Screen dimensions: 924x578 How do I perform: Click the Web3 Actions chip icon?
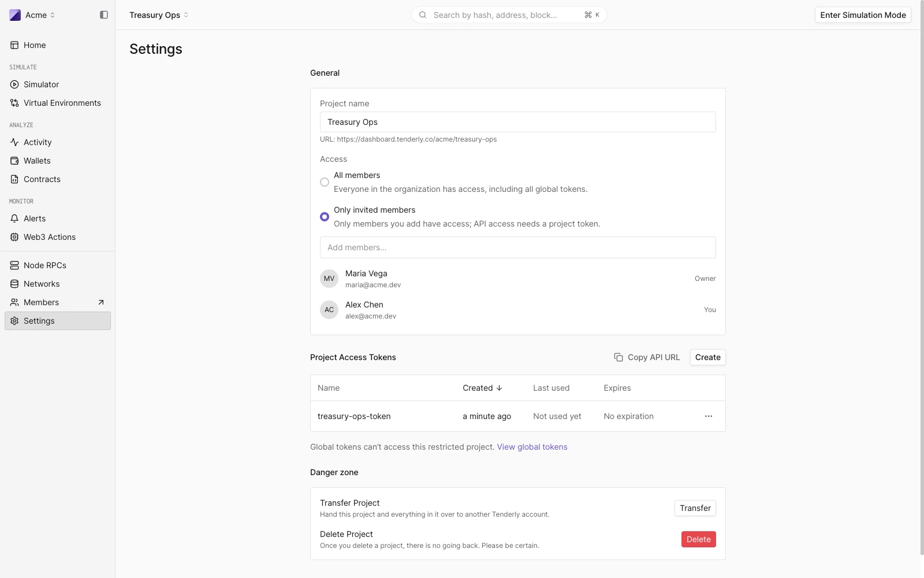pos(14,237)
